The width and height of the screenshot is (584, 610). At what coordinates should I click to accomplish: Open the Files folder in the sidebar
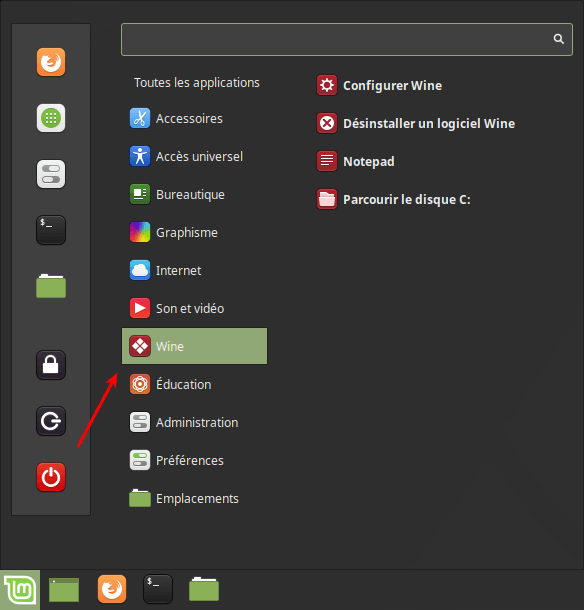51,286
